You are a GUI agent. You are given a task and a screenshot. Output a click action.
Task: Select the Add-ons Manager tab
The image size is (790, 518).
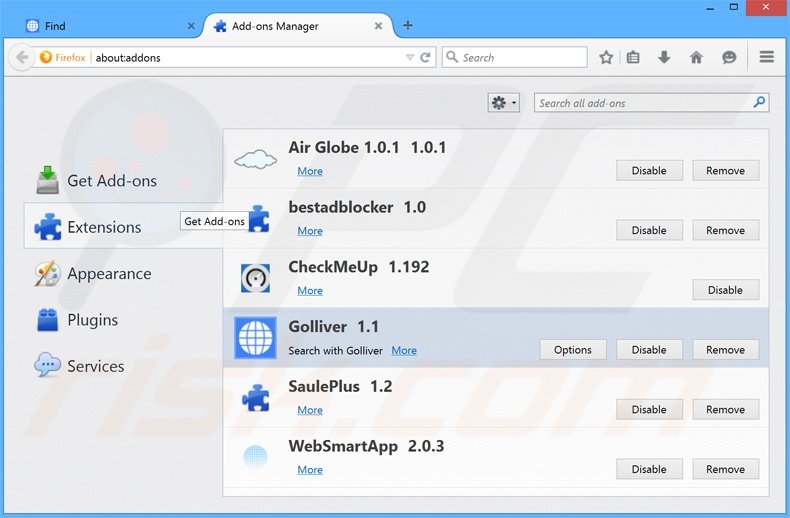coord(297,26)
